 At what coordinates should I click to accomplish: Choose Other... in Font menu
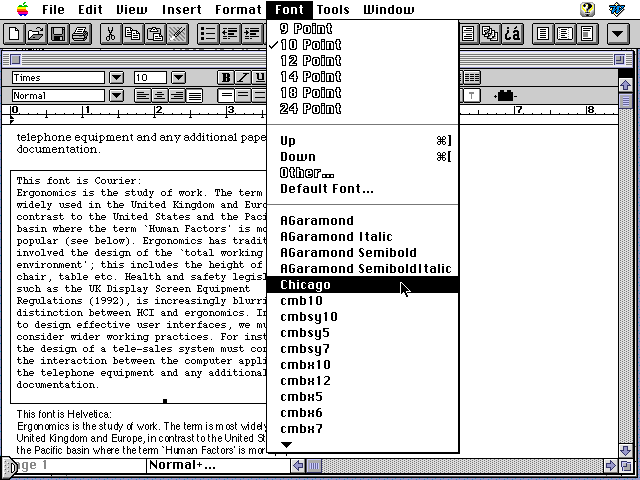click(x=363, y=173)
